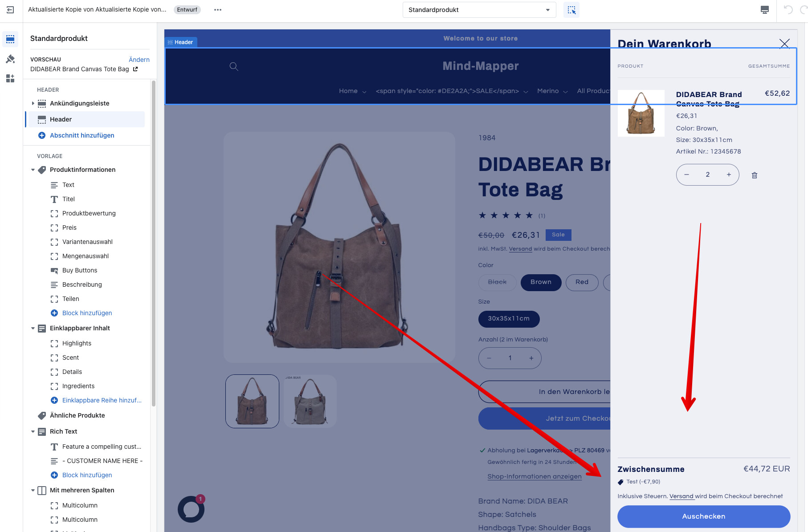Click the undo arrow icon
Image resolution: width=808 pixels, height=532 pixels.
788,10
